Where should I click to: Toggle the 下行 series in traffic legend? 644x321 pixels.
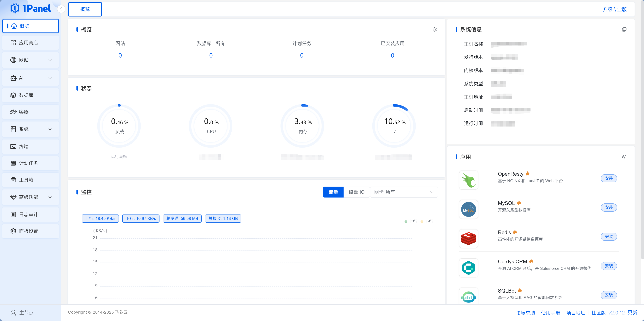427,221
